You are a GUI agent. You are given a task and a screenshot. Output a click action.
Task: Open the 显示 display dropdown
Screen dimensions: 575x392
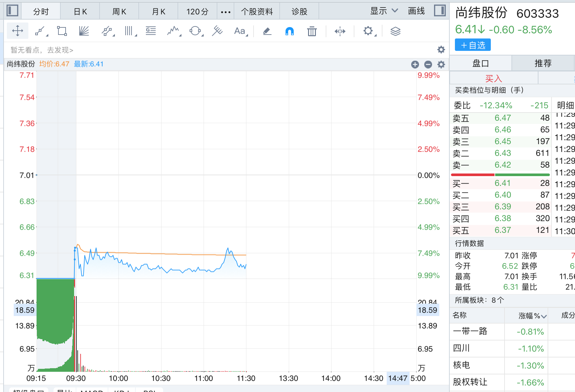click(384, 11)
